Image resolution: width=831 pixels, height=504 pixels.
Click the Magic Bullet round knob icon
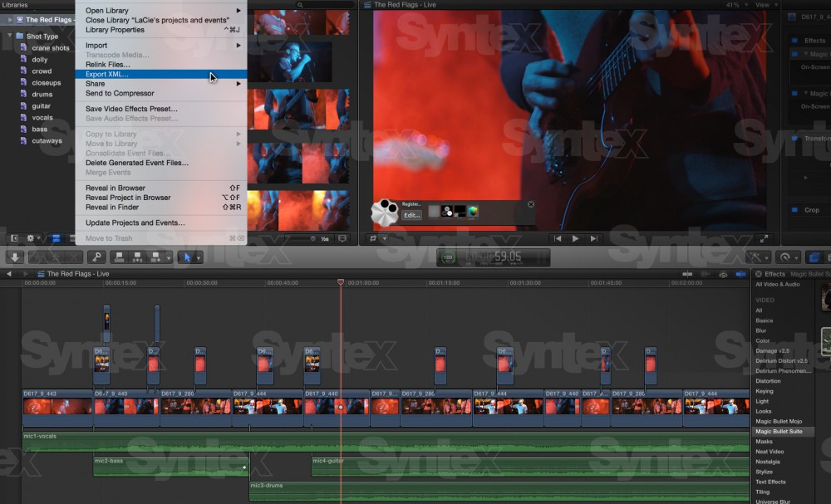coord(385,213)
